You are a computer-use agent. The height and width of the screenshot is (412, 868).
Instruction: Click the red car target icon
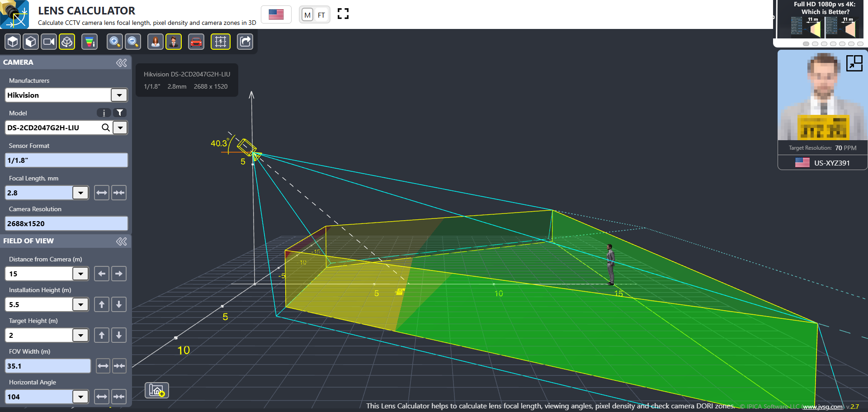[x=196, y=42]
